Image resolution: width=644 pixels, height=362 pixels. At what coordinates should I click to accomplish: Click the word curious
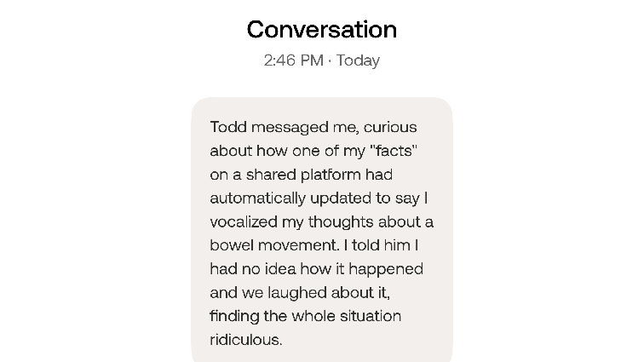pos(390,127)
